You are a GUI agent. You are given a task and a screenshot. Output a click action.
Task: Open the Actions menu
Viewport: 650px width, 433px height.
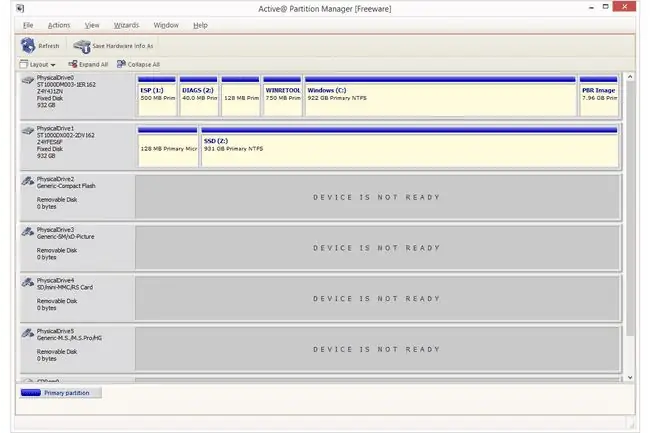(x=59, y=25)
